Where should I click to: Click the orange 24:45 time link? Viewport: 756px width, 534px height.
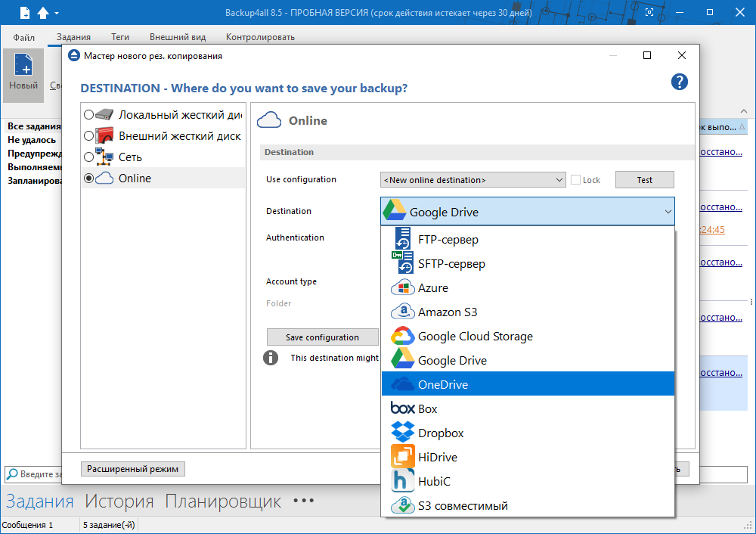coord(712,230)
